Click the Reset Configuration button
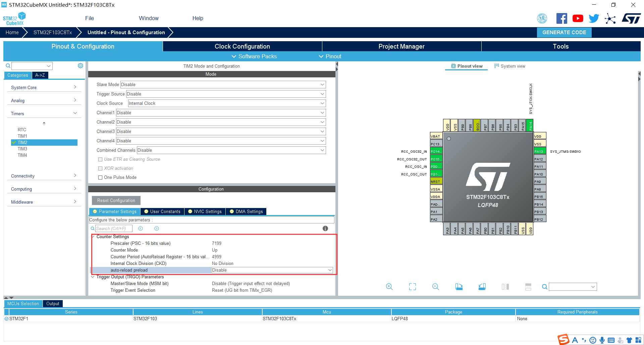 click(116, 201)
